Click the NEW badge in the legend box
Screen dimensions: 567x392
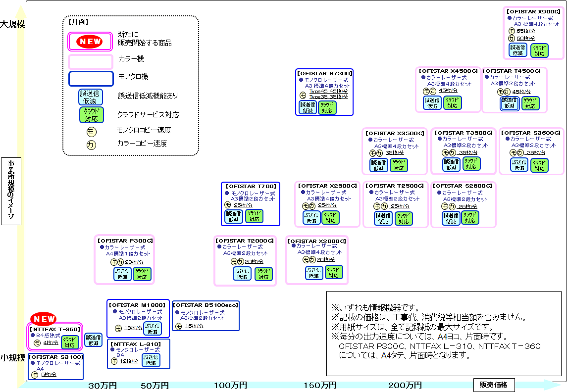89,42
